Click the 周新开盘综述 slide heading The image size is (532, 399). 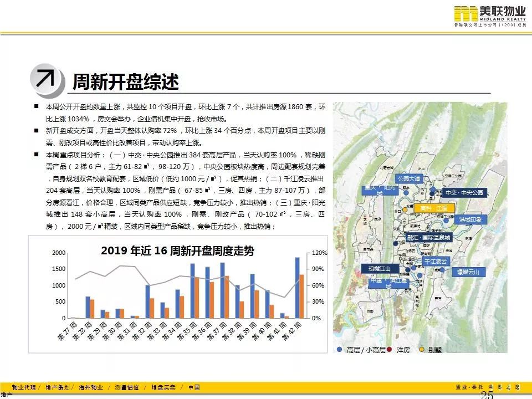[x=126, y=82]
